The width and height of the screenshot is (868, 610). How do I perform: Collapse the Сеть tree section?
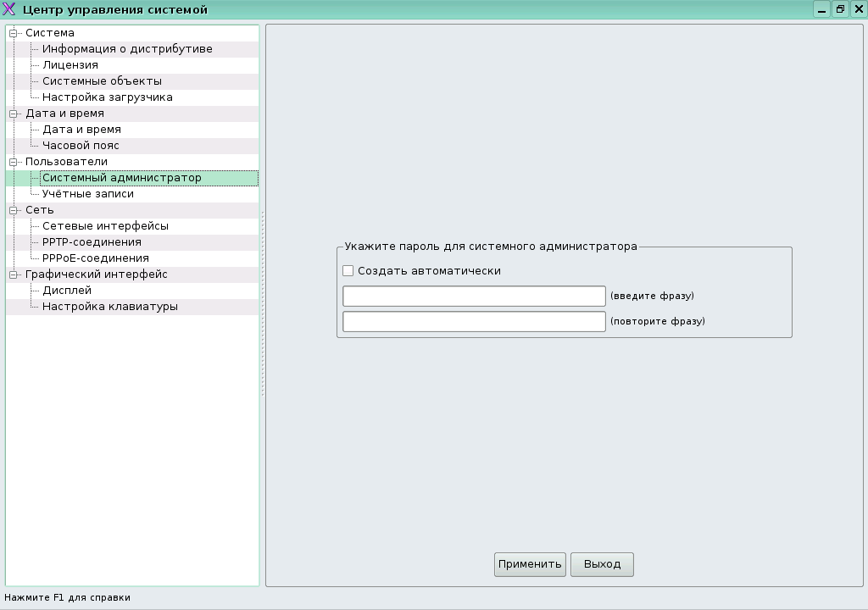(14, 210)
